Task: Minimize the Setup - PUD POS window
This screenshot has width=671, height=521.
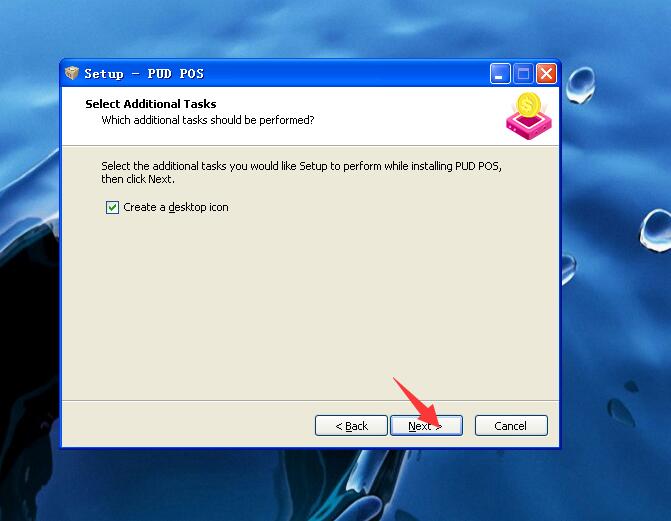Action: 500,74
